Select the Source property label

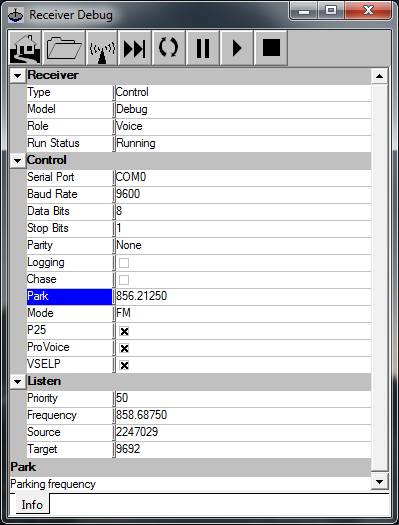44,432
